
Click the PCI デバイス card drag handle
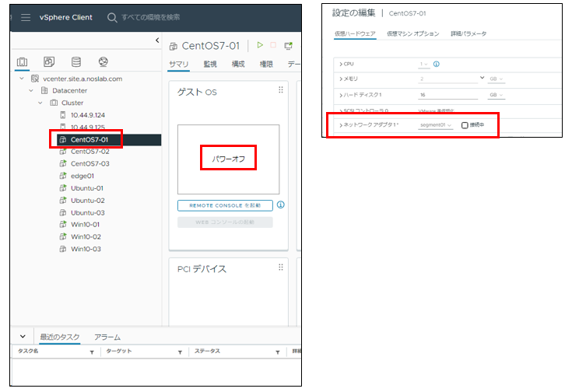(x=281, y=268)
